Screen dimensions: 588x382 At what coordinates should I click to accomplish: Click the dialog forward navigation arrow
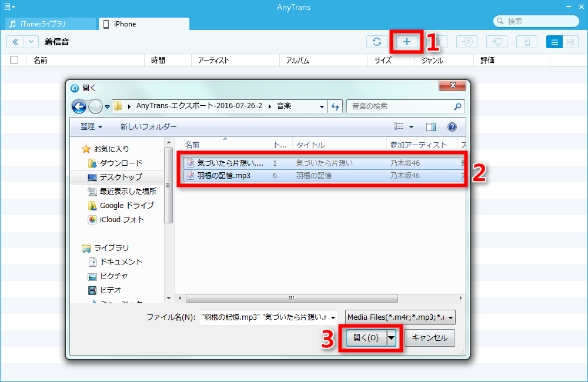95,106
